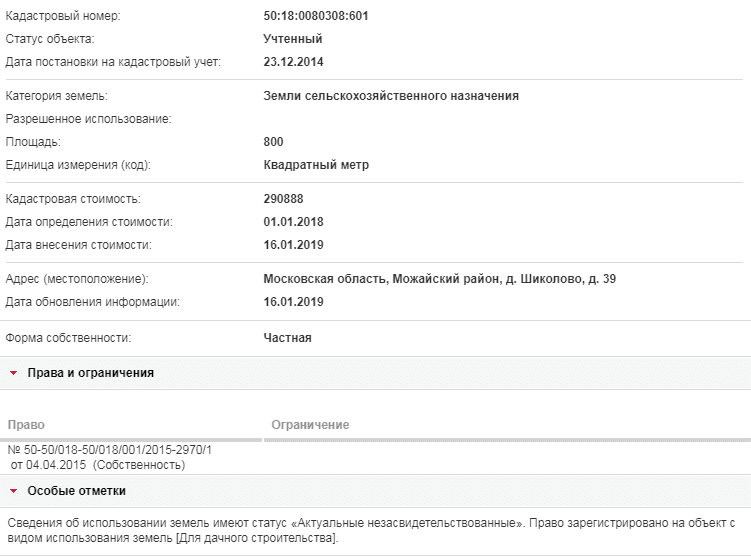Select valuation date 01.01.2018
This screenshot has width=751, height=556.
(293, 222)
